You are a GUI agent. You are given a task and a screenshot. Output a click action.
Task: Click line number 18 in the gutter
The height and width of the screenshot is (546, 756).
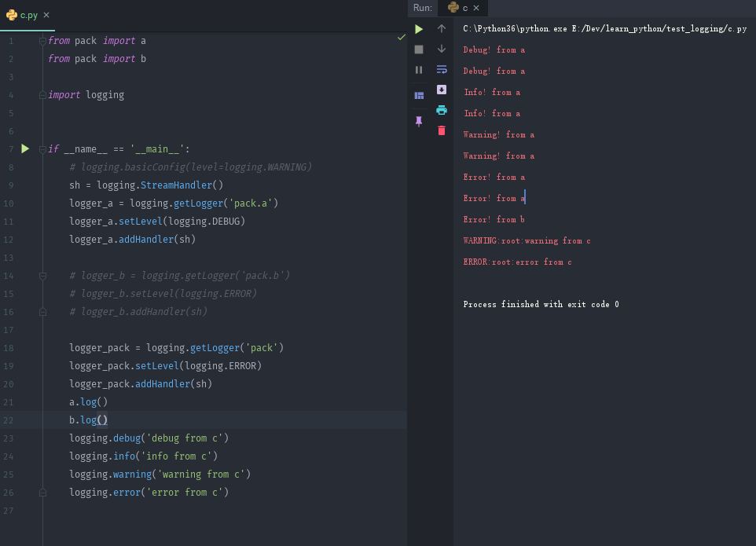coord(9,348)
